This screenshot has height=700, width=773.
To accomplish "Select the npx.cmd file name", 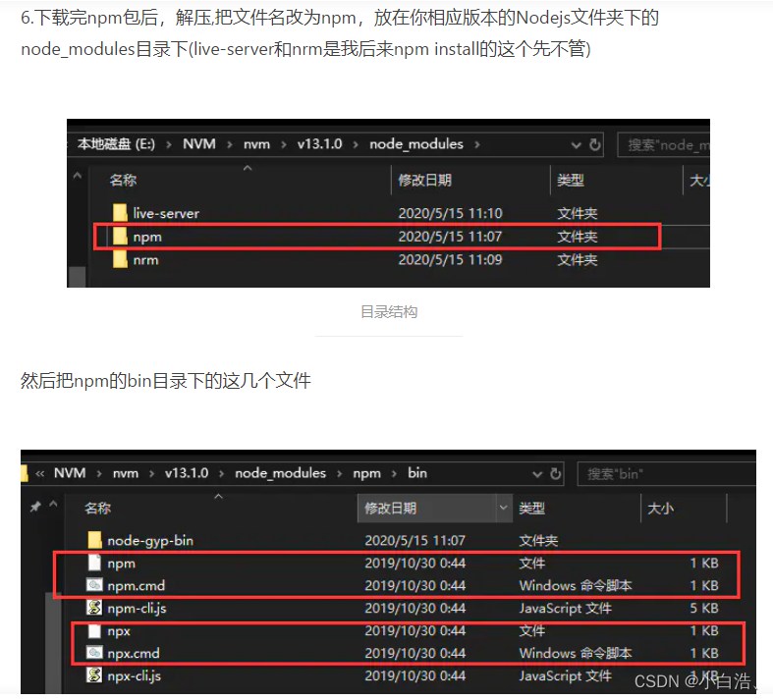I will (x=134, y=654).
